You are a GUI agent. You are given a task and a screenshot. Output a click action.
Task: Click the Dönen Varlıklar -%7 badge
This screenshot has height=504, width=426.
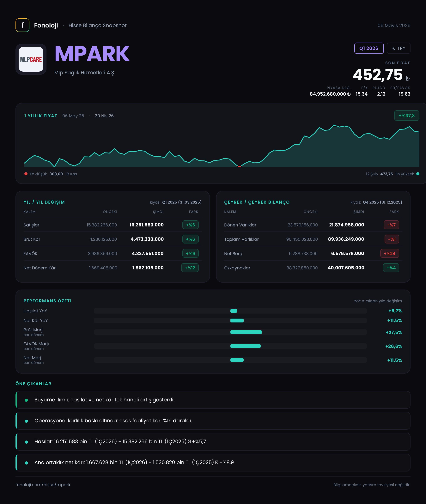(x=392, y=225)
